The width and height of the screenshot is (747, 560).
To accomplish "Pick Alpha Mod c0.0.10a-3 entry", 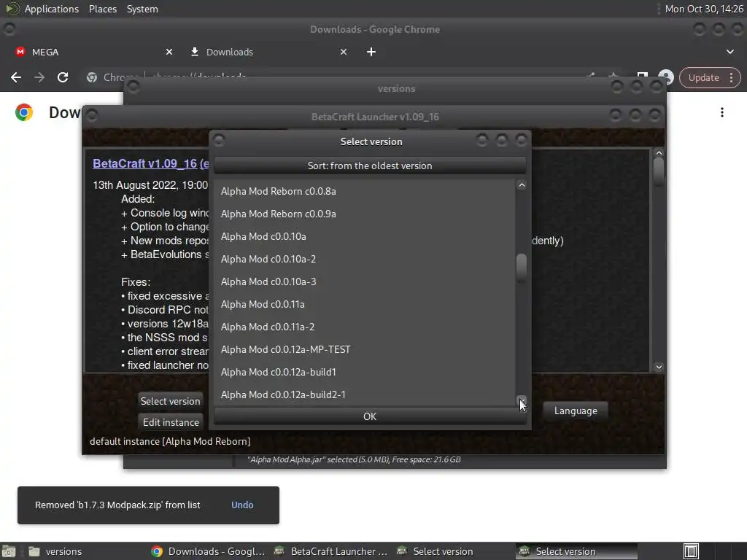I will [x=365, y=281].
